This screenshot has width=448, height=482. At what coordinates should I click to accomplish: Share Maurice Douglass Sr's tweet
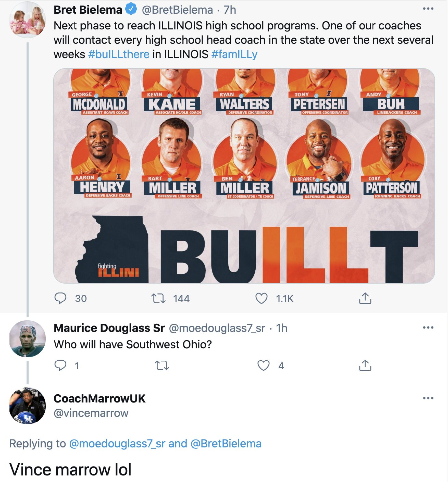(x=365, y=365)
